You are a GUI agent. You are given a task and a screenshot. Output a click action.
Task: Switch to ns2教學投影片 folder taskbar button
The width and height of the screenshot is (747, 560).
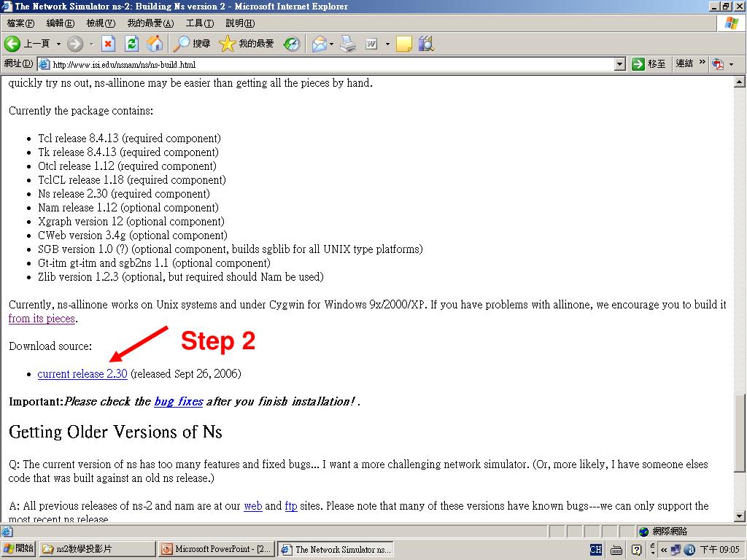(97, 549)
